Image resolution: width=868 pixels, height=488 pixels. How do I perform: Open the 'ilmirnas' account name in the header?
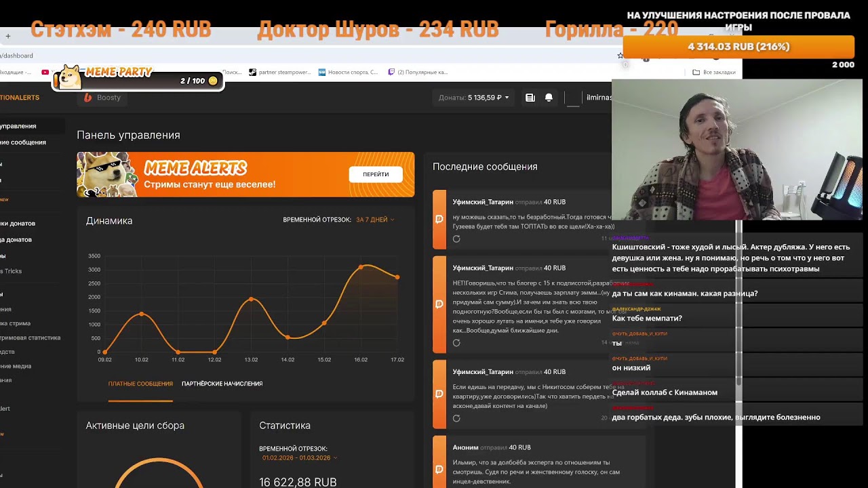point(599,98)
